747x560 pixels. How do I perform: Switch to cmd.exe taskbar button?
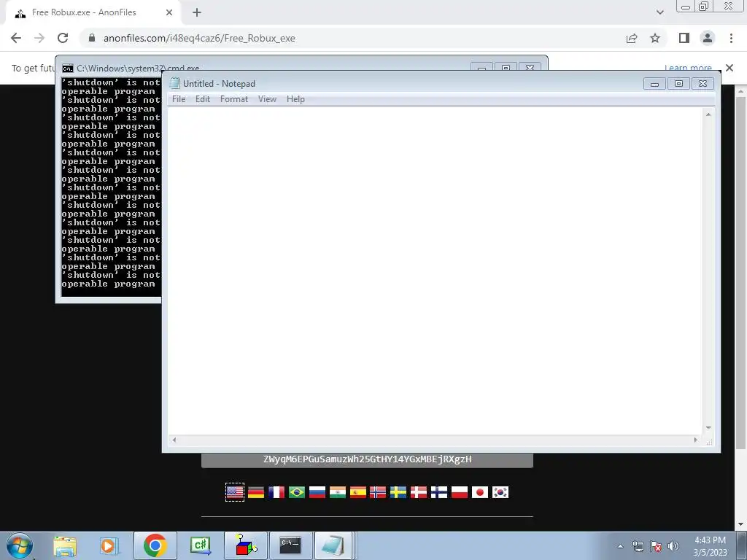click(290, 545)
